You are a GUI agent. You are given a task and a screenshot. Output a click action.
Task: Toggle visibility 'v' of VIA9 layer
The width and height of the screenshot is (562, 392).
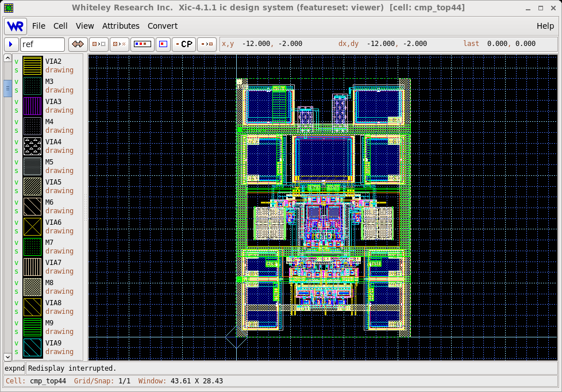(x=17, y=343)
